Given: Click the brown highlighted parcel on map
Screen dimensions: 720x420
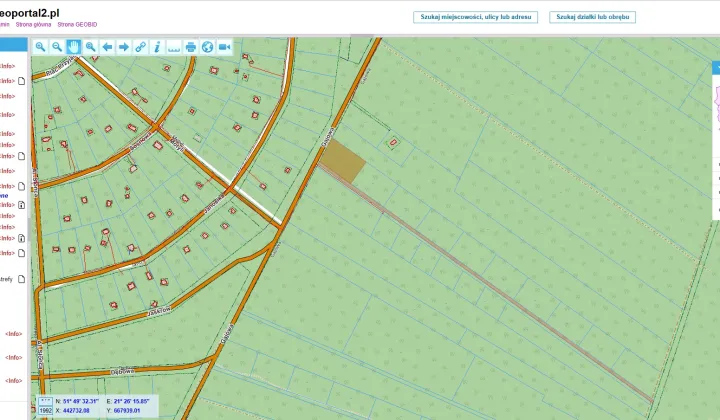Looking at the screenshot, I should [346, 161].
